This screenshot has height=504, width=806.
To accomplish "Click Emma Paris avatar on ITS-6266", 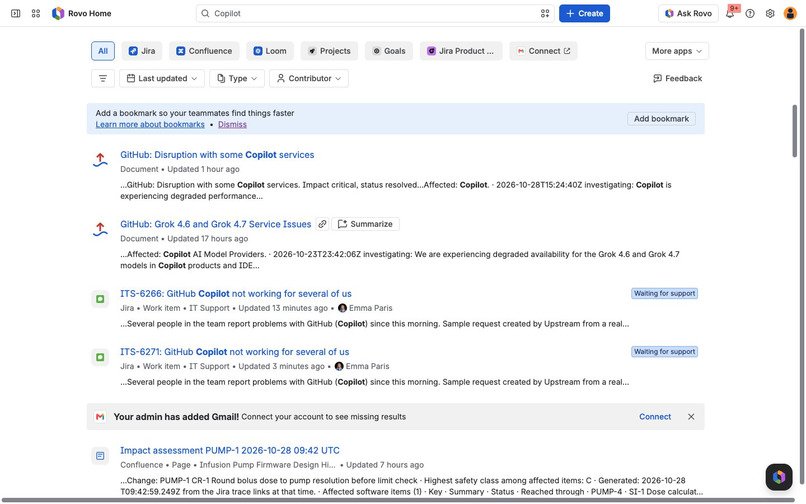I will pos(342,308).
